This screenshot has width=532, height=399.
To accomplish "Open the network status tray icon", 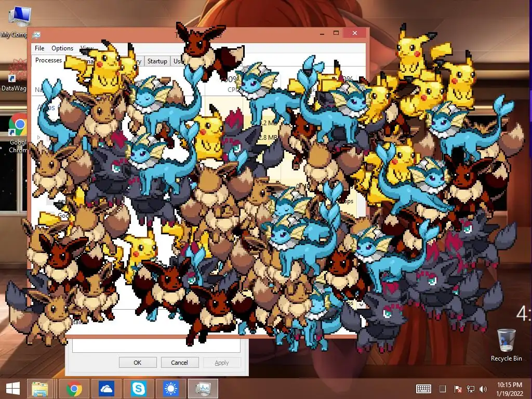I will [x=471, y=389].
